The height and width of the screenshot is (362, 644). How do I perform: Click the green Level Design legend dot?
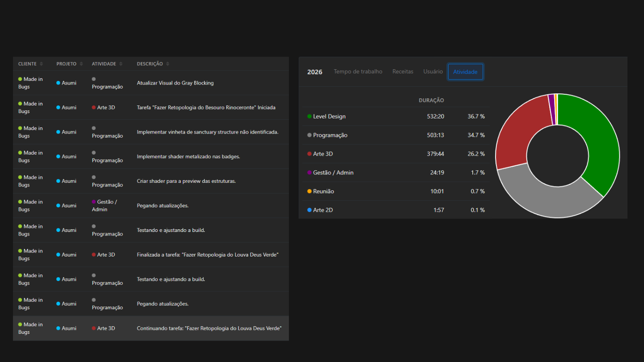(x=309, y=116)
